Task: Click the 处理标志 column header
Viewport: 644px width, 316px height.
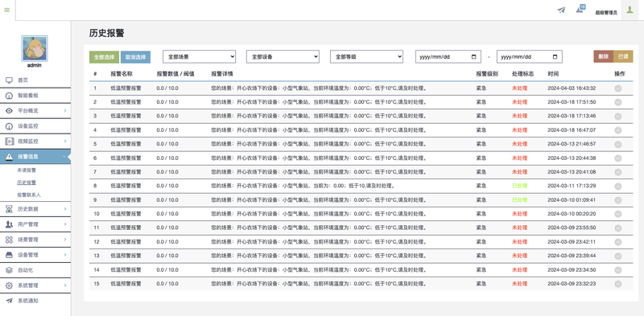Action: tap(522, 74)
